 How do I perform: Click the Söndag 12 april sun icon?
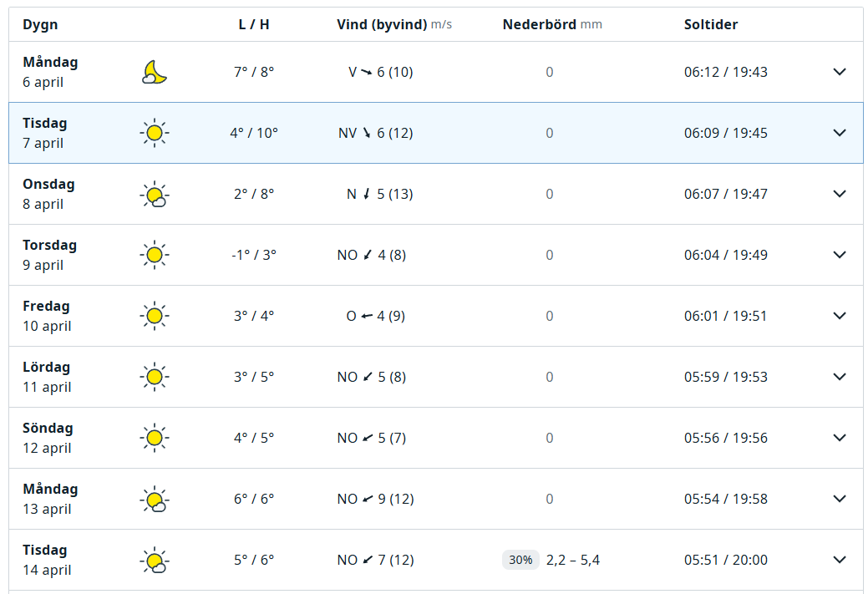[x=154, y=438]
